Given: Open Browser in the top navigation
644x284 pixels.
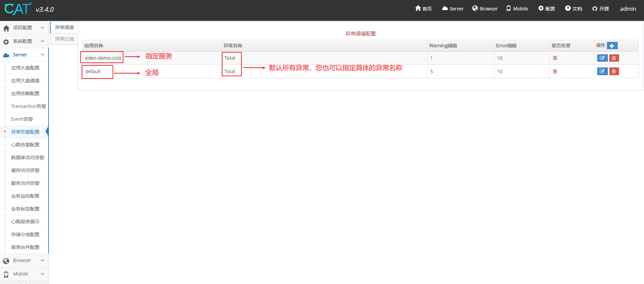Looking at the screenshot, I should tap(485, 8).
